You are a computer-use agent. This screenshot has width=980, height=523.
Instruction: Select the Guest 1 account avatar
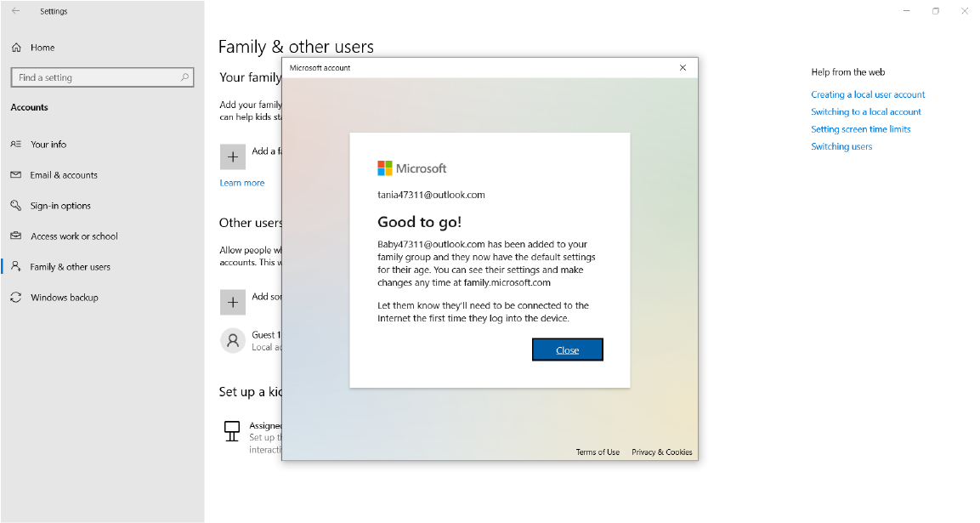pyautogui.click(x=233, y=340)
